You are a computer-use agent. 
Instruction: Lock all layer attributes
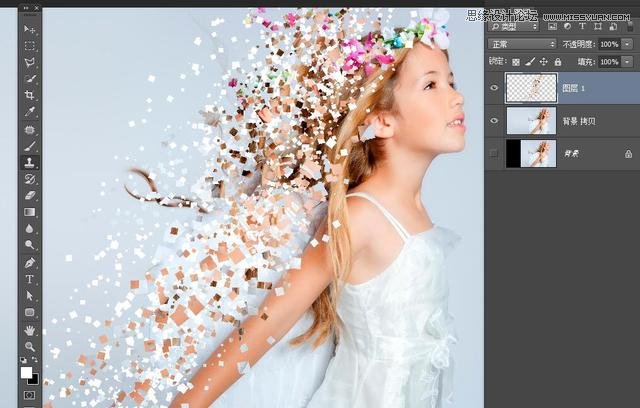[x=558, y=62]
